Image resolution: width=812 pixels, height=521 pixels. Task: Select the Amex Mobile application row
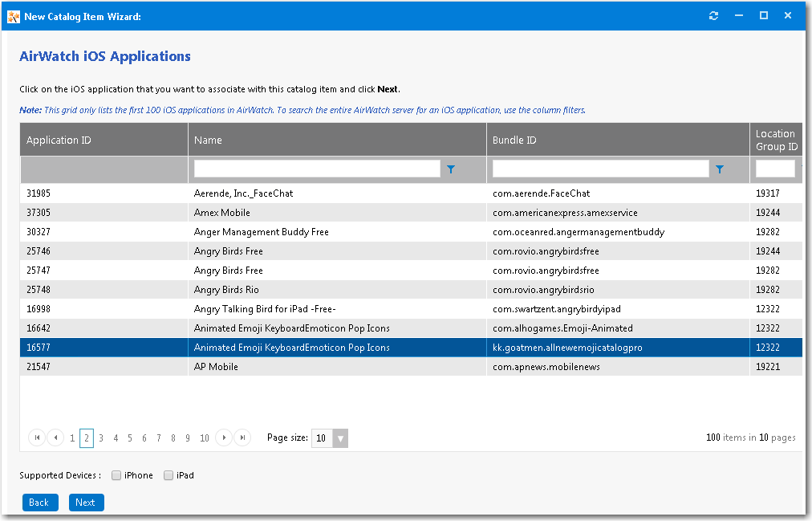pos(411,213)
